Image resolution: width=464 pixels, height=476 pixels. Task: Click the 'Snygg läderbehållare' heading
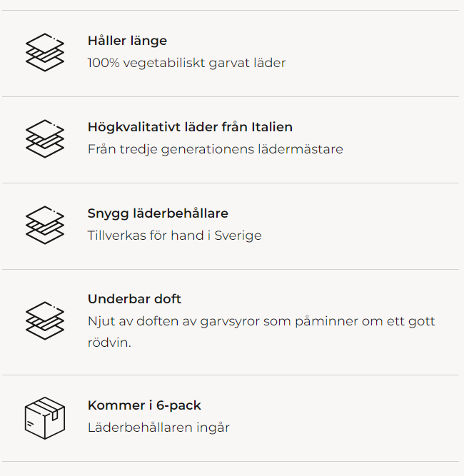(158, 213)
